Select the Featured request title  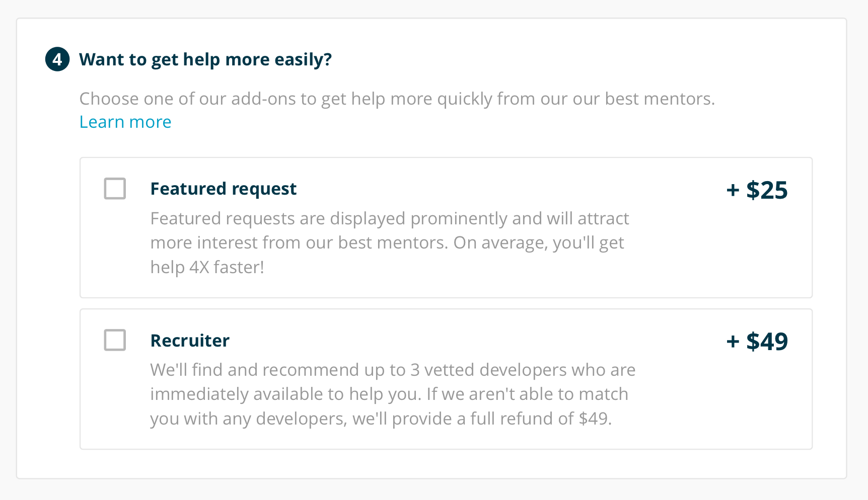click(x=224, y=189)
